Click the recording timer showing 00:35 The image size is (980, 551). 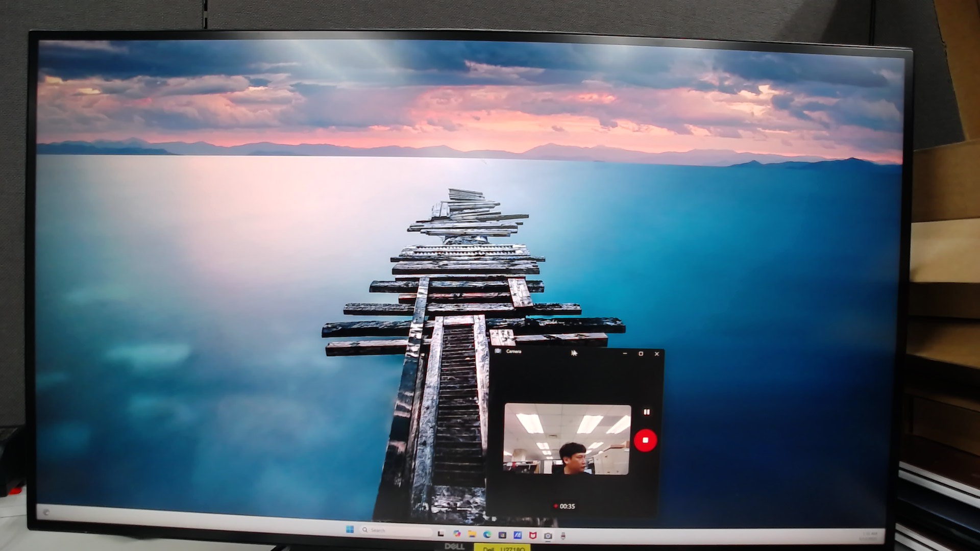(x=565, y=507)
